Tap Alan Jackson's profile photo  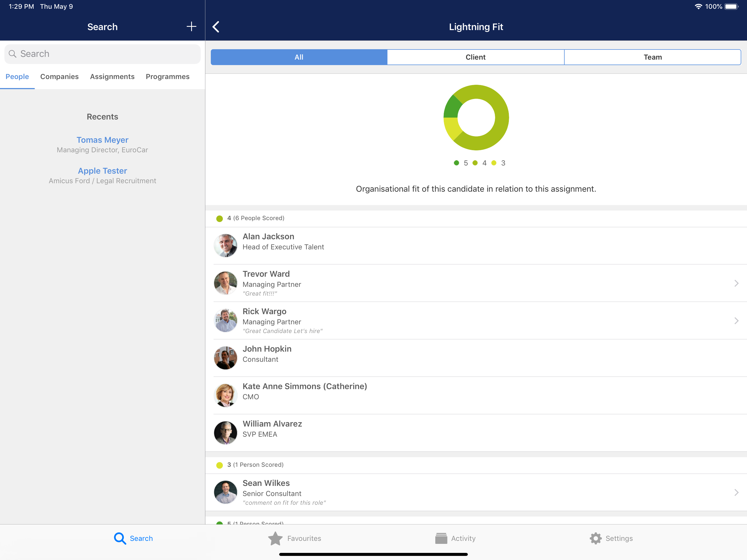coord(226,246)
